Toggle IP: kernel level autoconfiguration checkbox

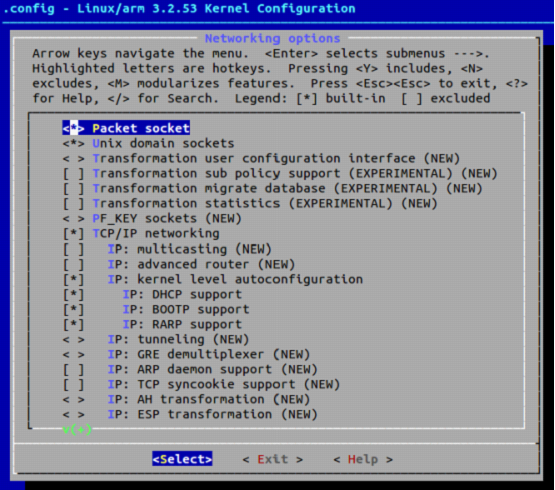point(74,279)
